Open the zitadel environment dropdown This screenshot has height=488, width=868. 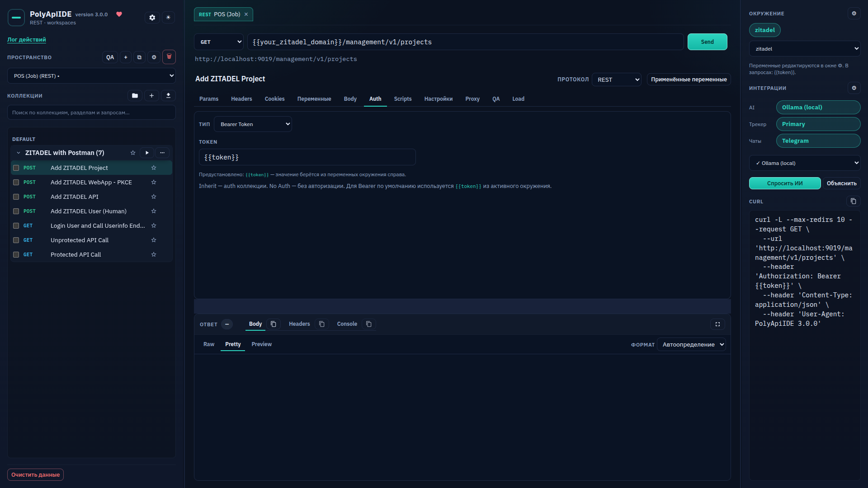coord(805,49)
